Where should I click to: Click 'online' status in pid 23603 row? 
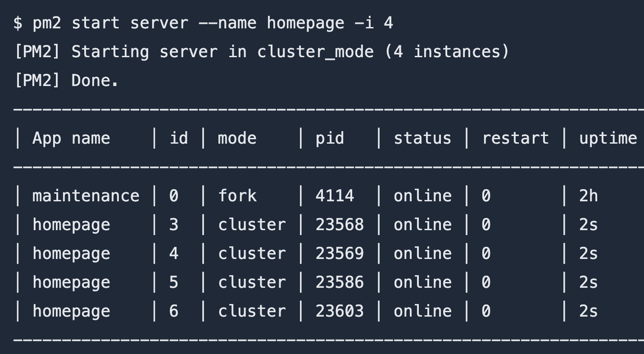point(422,311)
